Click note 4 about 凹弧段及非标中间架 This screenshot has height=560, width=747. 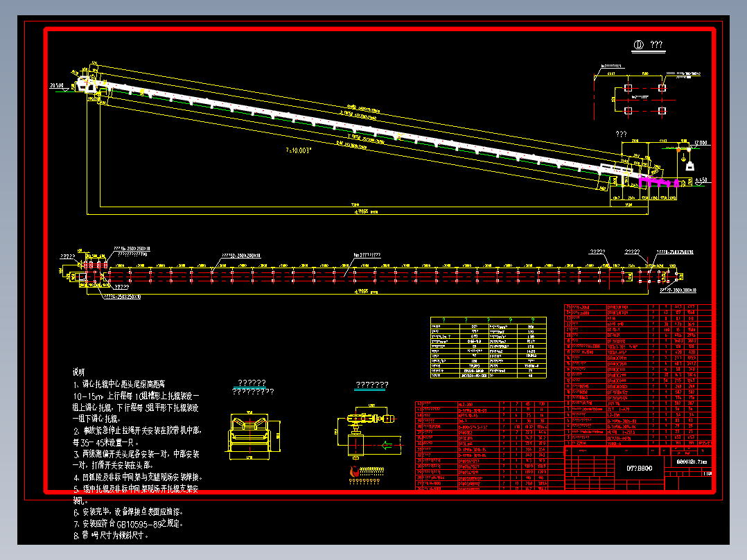click(138, 477)
